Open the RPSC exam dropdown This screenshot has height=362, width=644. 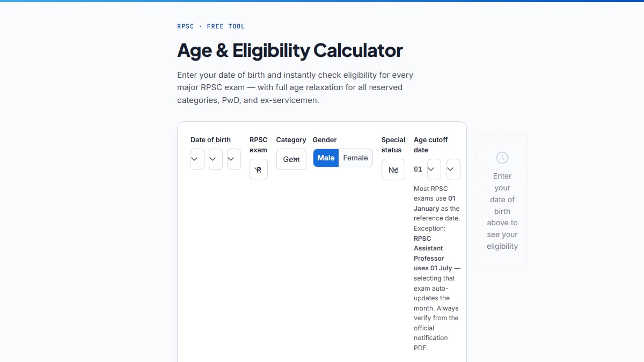coord(259,169)
